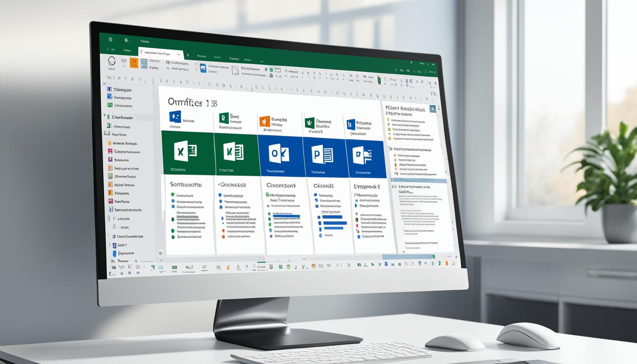The height and width of the screenshot is (364, 637).
Task: Click the small blue icon above the D tile
Action: (x=351, y=125)
